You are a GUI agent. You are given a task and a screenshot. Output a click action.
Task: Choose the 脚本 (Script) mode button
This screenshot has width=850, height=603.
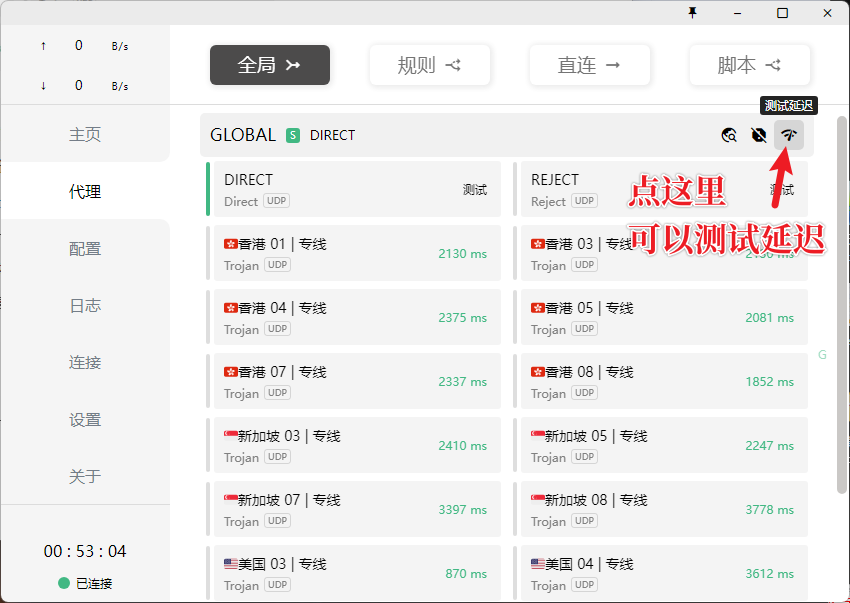[x=749, y=65]
